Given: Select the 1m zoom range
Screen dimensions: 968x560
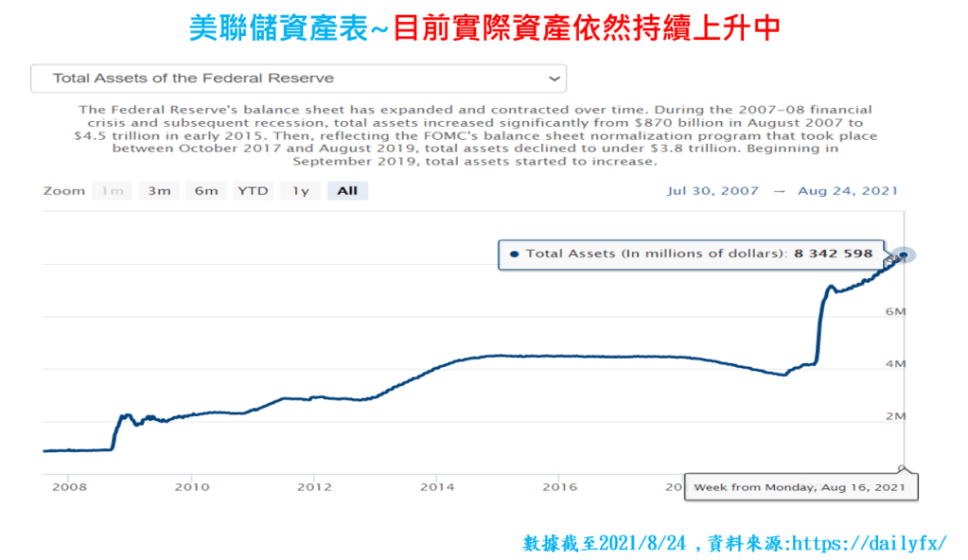Looking at the screenshot, I should [113, 191].
